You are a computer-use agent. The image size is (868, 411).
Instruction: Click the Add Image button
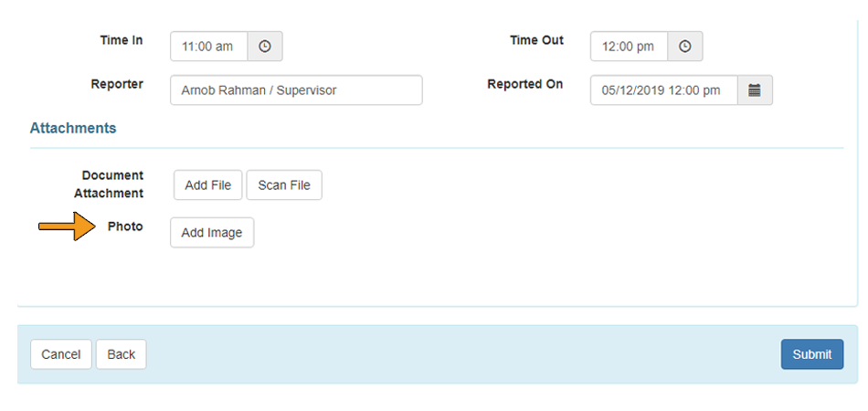[212, 232]
